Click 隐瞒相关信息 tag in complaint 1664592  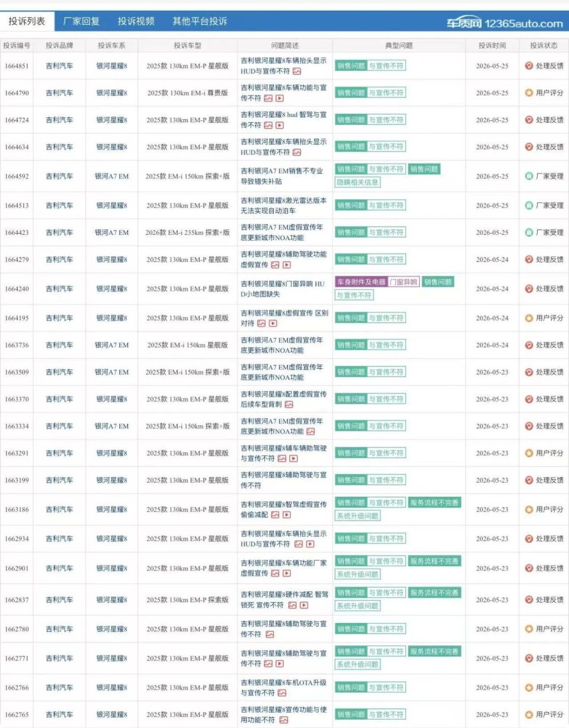[358, 183]
